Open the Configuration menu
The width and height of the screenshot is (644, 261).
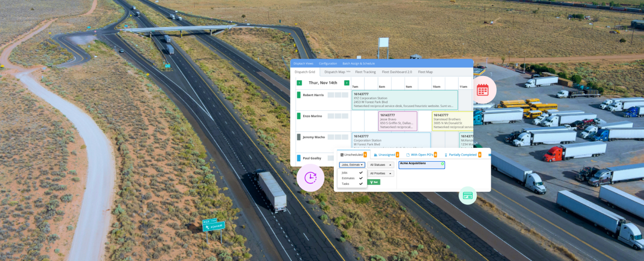pyautogui.click(x=328, y=64)
